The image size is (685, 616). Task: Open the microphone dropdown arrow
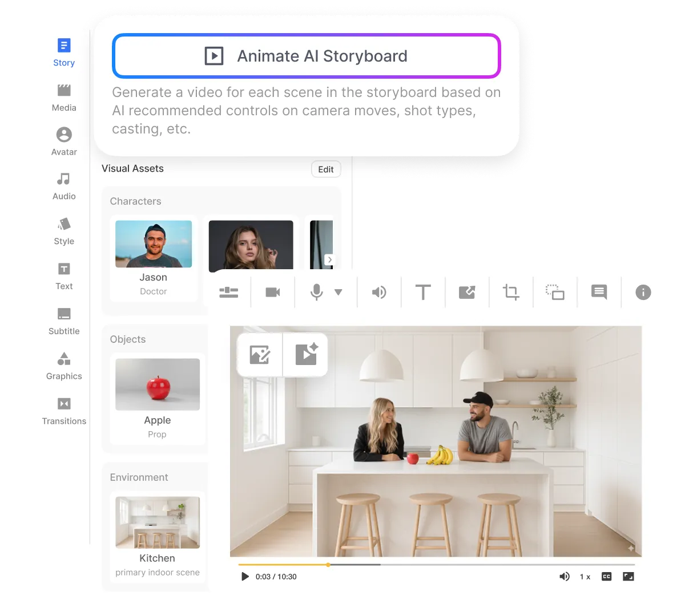(x=339, y=291)
